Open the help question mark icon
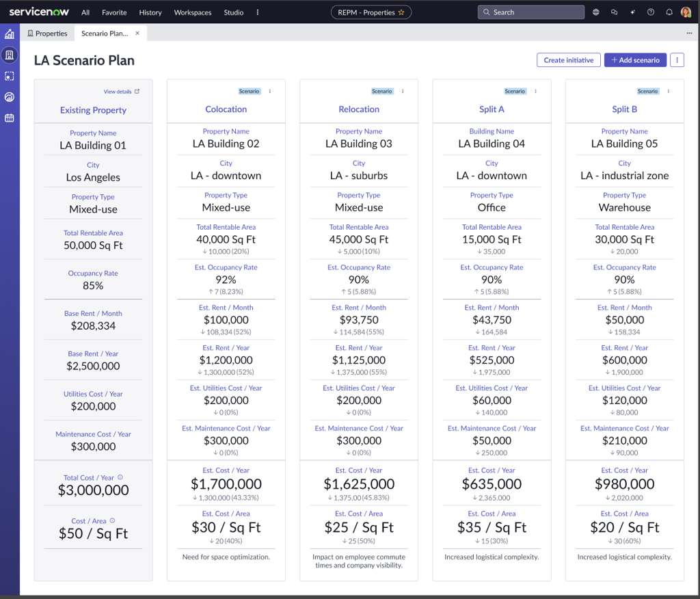Image resolution: width=700 pixels, height=599 pixels. [650, 12]
